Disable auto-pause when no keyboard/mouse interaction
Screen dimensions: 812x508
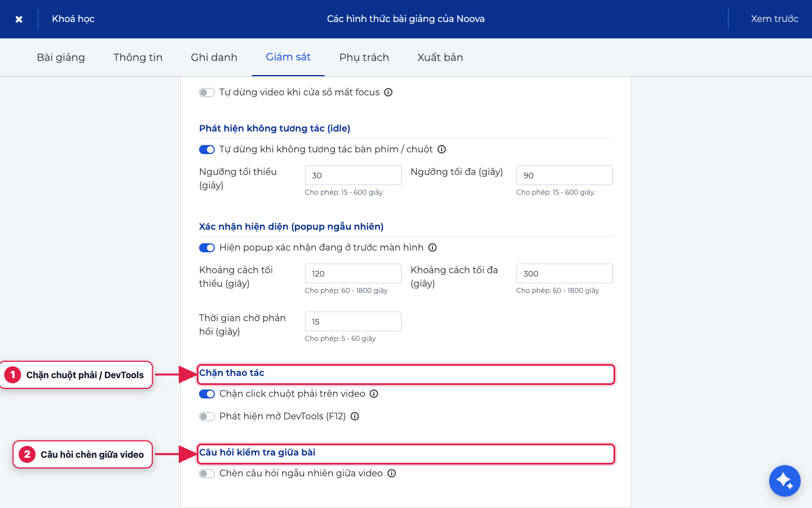point(207,150)
